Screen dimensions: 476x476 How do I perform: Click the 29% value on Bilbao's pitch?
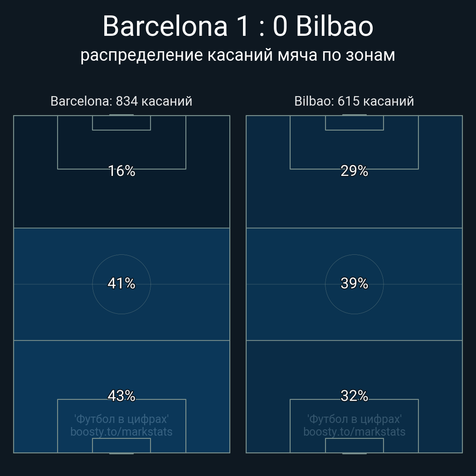click(354, 171)
